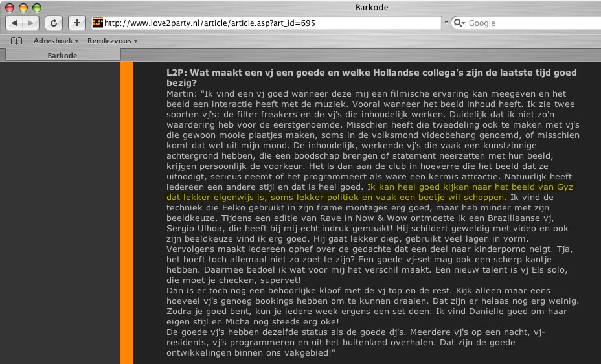Viewport: 601px width, 364px height.
Task: Reload the current page
Action: click(54, 23)
